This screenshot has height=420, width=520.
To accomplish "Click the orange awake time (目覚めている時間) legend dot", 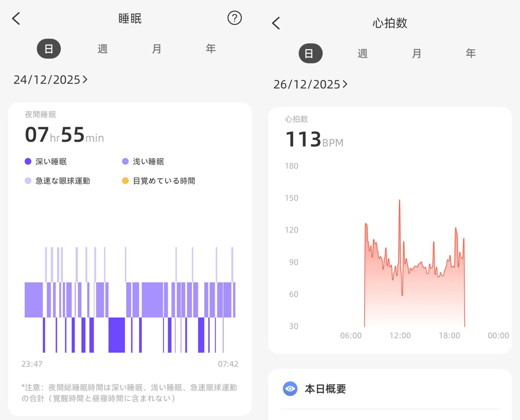I will coord(125,181).
